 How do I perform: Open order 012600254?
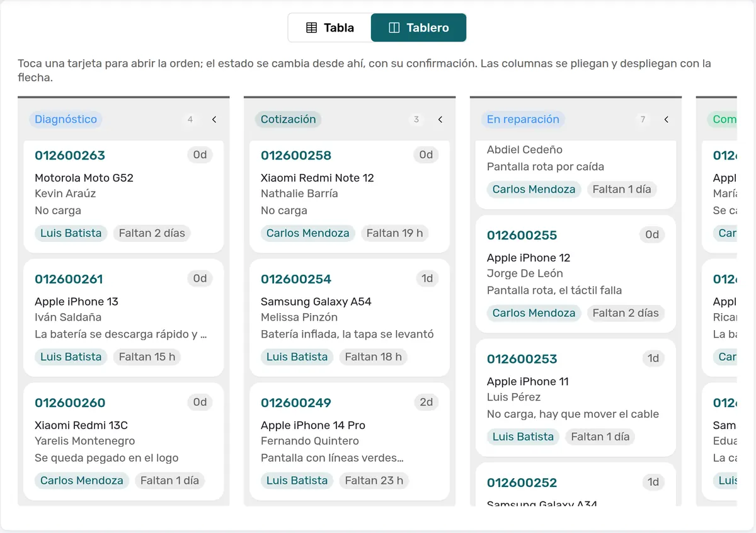pos(296,279)
